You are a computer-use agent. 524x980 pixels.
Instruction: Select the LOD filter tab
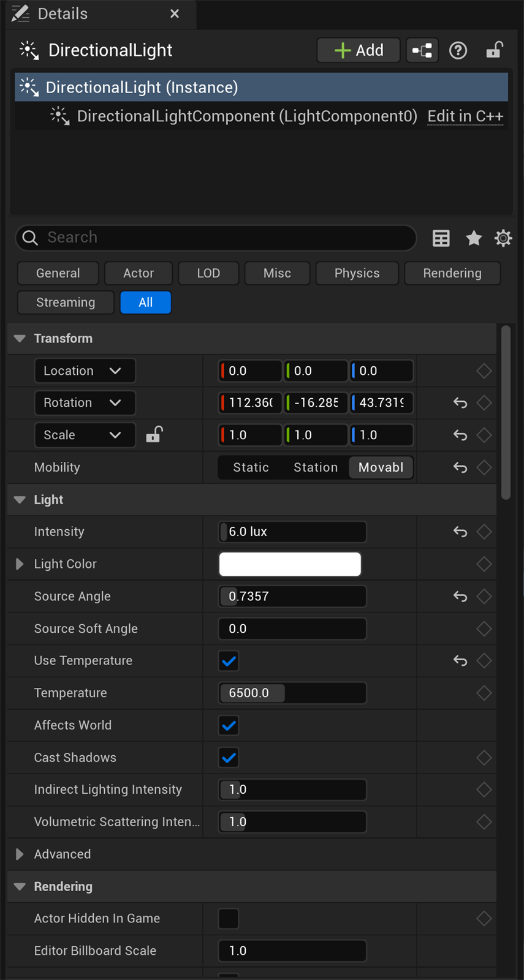(208, 273)
